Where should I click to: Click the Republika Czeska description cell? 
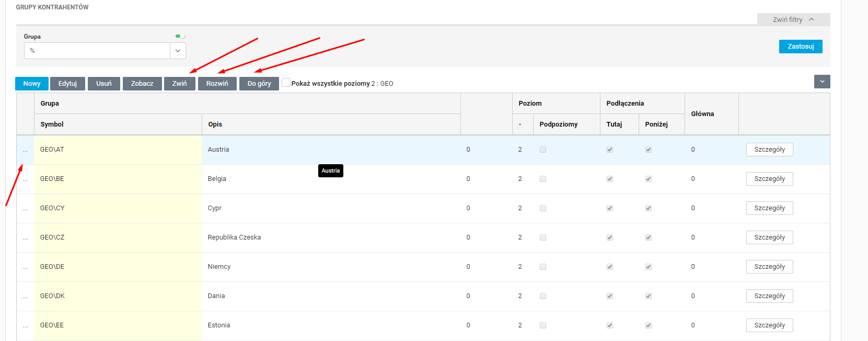pyautogui.click(x=331, y=237)
